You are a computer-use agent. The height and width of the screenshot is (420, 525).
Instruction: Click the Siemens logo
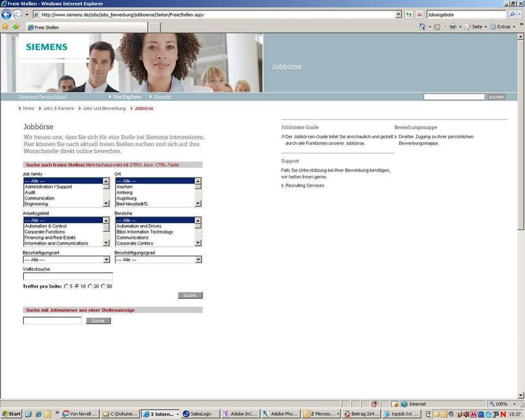pyautogui.click(x=46, y=47)
